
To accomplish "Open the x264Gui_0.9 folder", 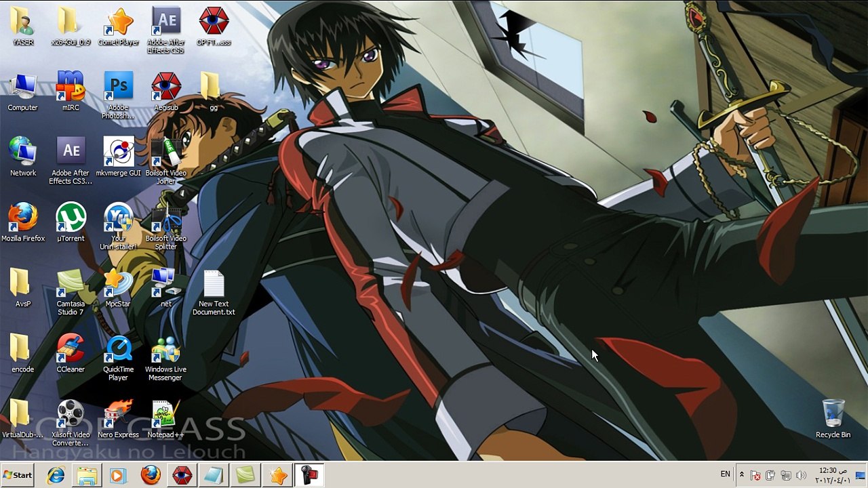I will (71, 26).
